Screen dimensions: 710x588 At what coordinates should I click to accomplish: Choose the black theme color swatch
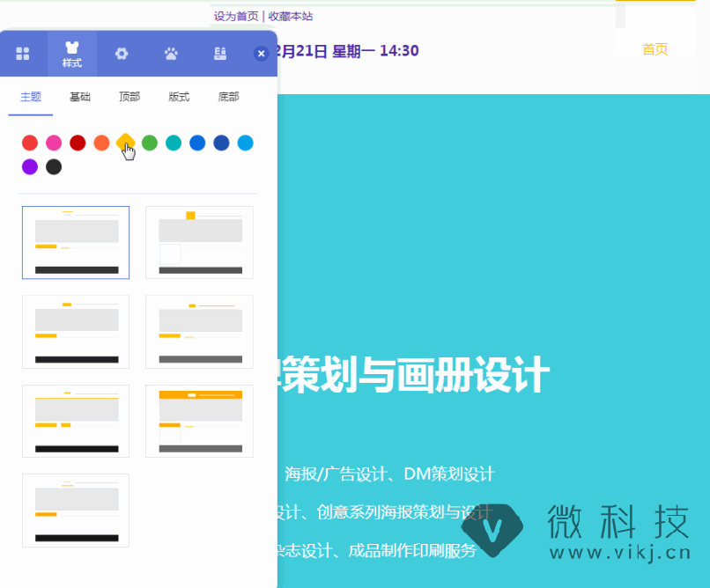point(54,166)
